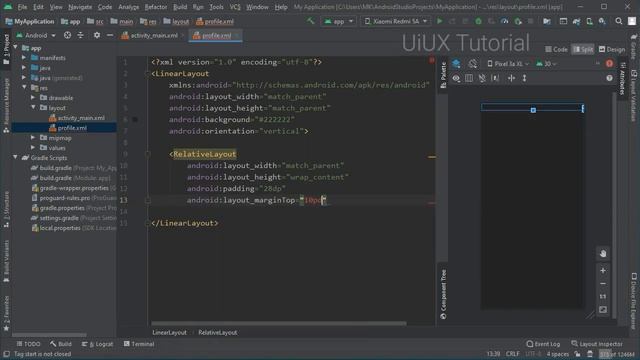
Task: Set preview zoom to 1:1
Action: click(603, 296)
